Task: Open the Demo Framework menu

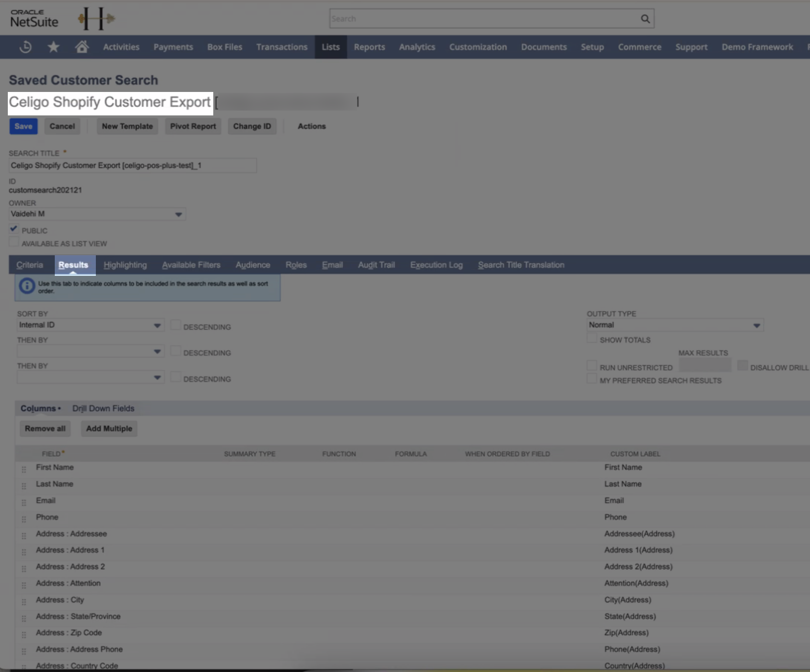Action: pyautogui.click(x=757, y=47)
